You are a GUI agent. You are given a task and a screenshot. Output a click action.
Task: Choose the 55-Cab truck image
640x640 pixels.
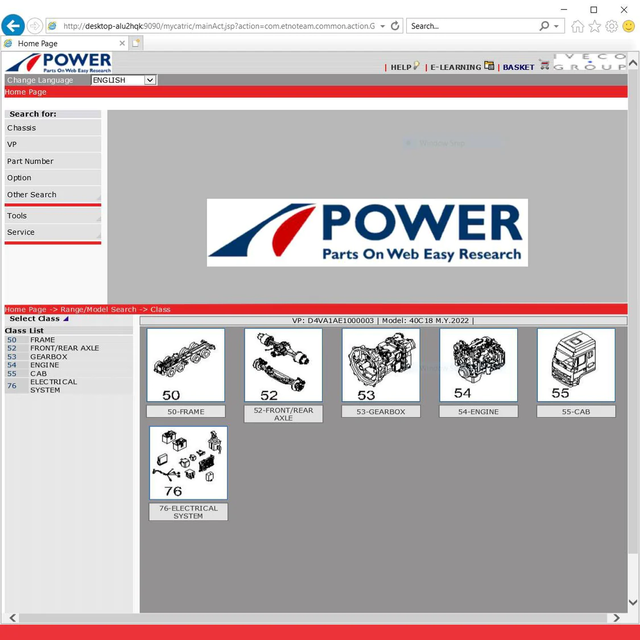575,366
